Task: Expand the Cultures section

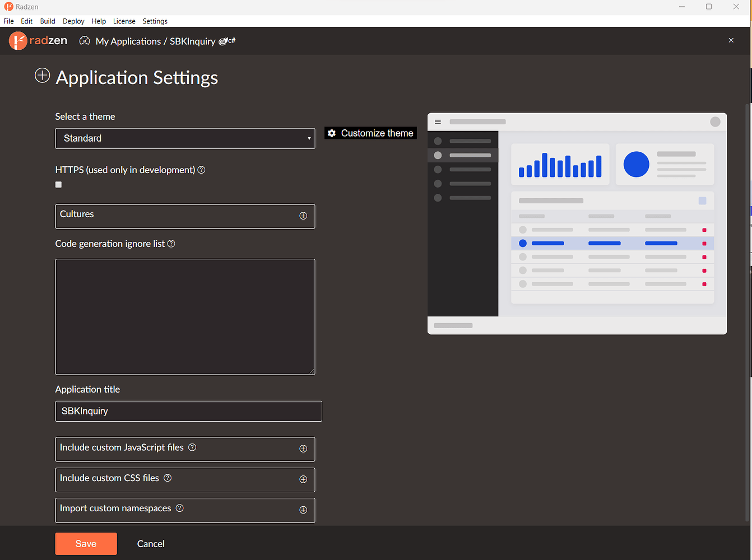Action: [x=303, y=216]
